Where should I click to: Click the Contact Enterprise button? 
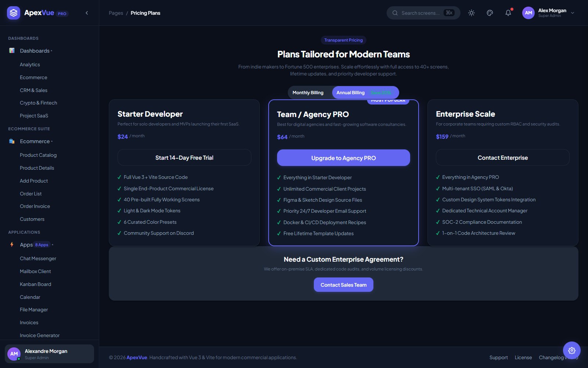[503, 158]
